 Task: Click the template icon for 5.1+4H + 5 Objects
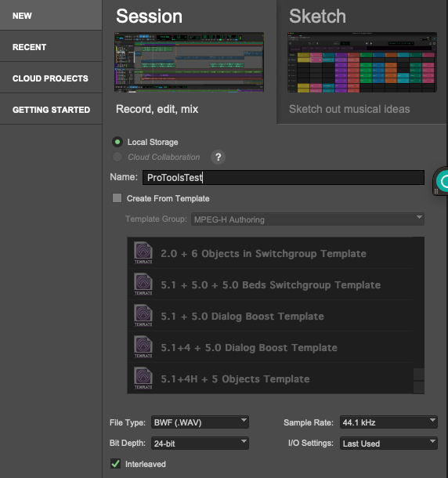pyautogui.click(x=143, y=378)
